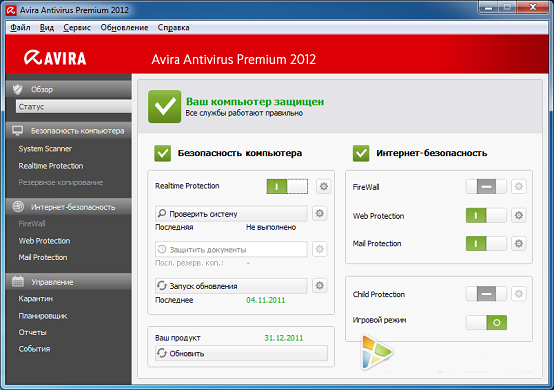Click the Проверить систему button
554x390 pixels.
pos(231,214)
